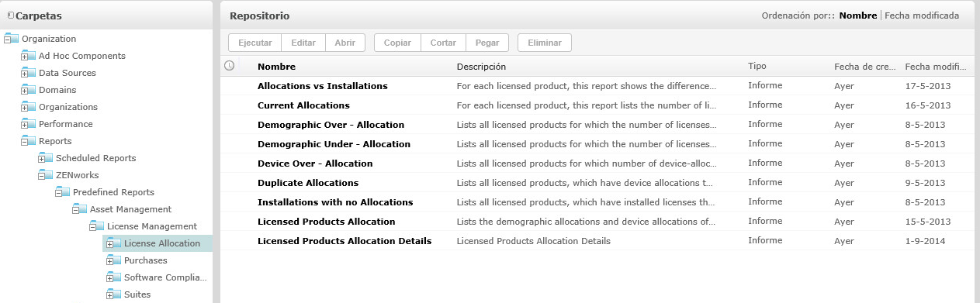Select the Duplicate Allocations report row
980x303 pixels.
point(597,183)
